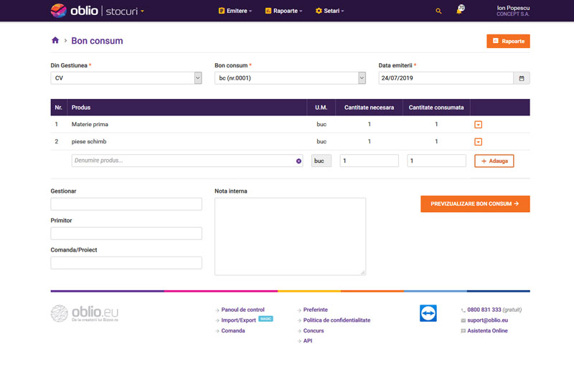Click the Gestionar input field
The image size is (574, 392).
pos(126,204)
